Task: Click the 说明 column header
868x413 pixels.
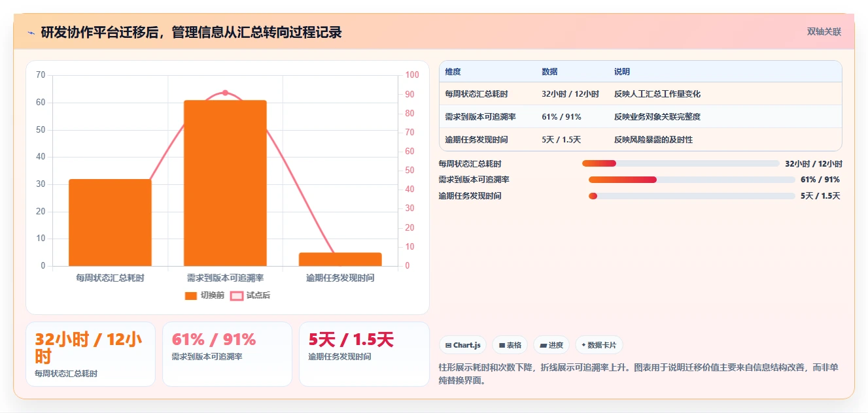Action: [x=621, y=72]
